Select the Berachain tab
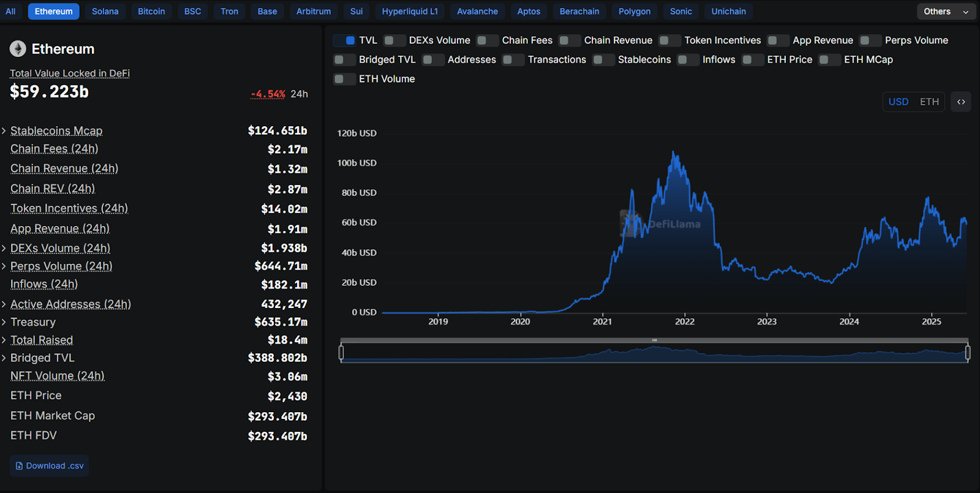The image size is (980, 493). (579, 12)
